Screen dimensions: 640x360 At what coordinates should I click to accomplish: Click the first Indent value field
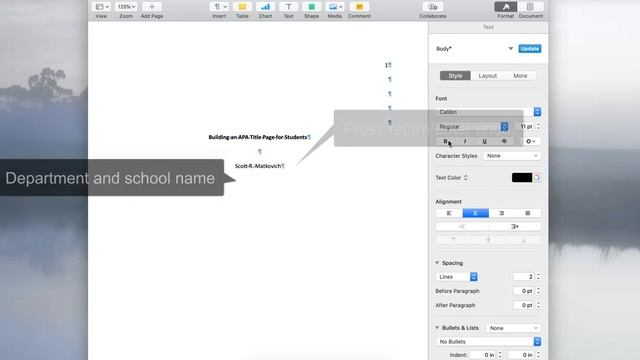click(483, 355)
